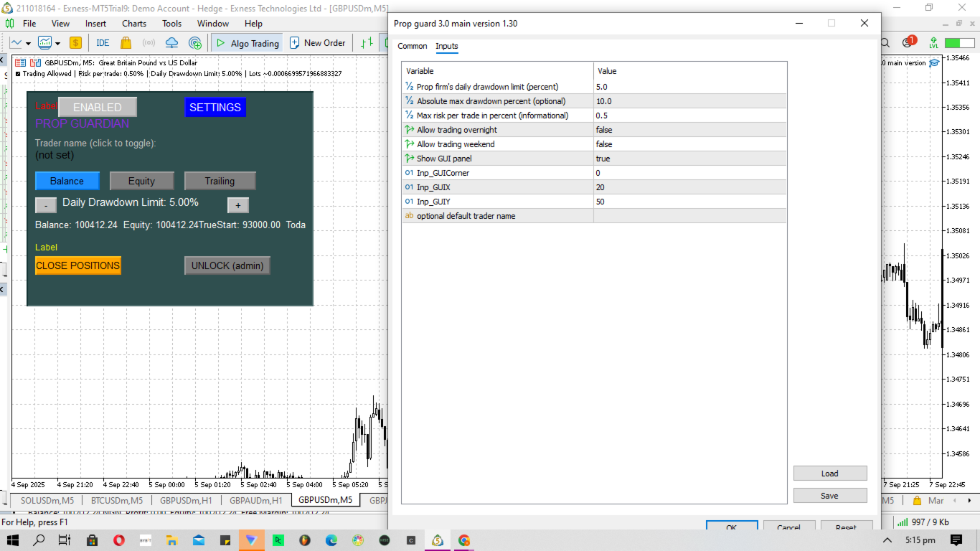Click New Order in the toolbar
Screen dimensions: 980x551
pos(318,43)
